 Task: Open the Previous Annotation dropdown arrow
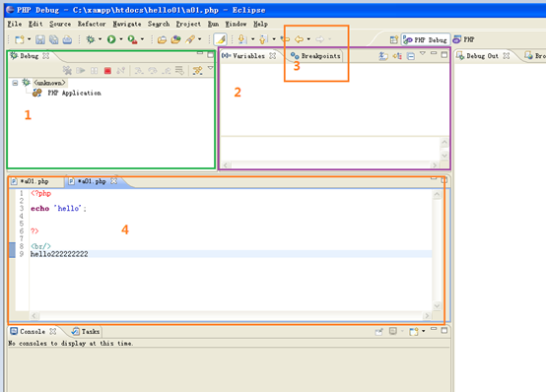click(274, 39)
